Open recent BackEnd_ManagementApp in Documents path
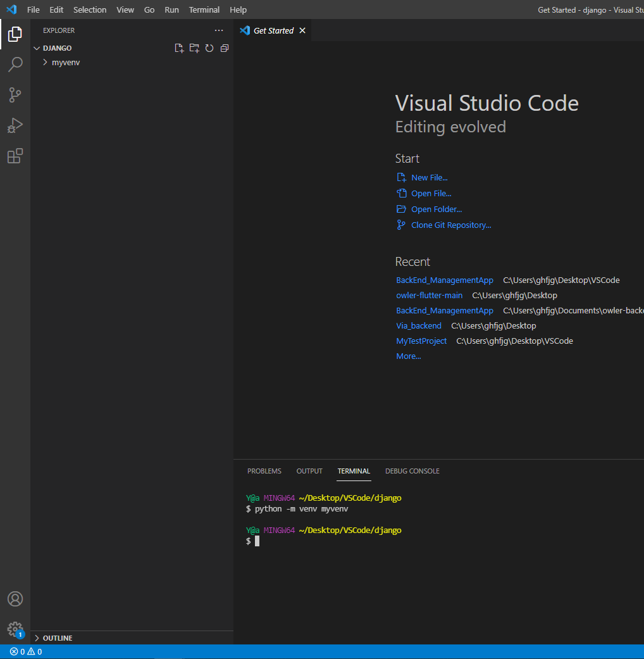Image resolution: width=644 pixels, height=659 pixels. coord(445,311)
